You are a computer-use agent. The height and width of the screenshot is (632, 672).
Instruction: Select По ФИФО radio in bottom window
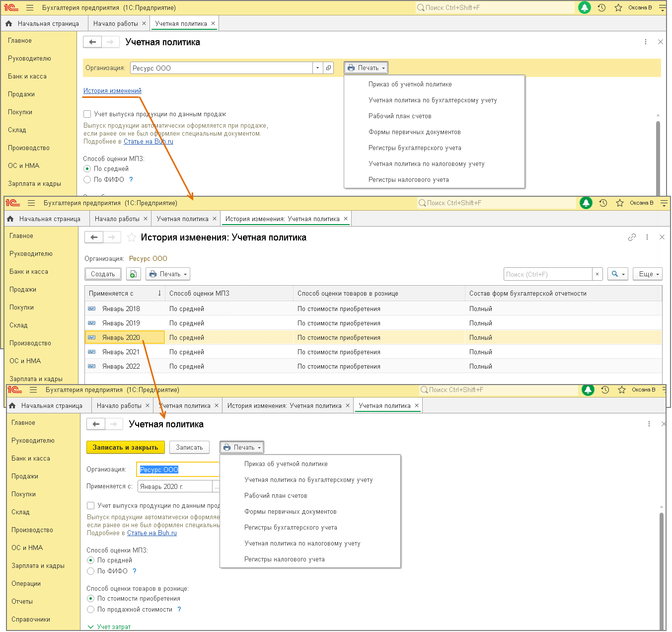(x=91, y=571)
